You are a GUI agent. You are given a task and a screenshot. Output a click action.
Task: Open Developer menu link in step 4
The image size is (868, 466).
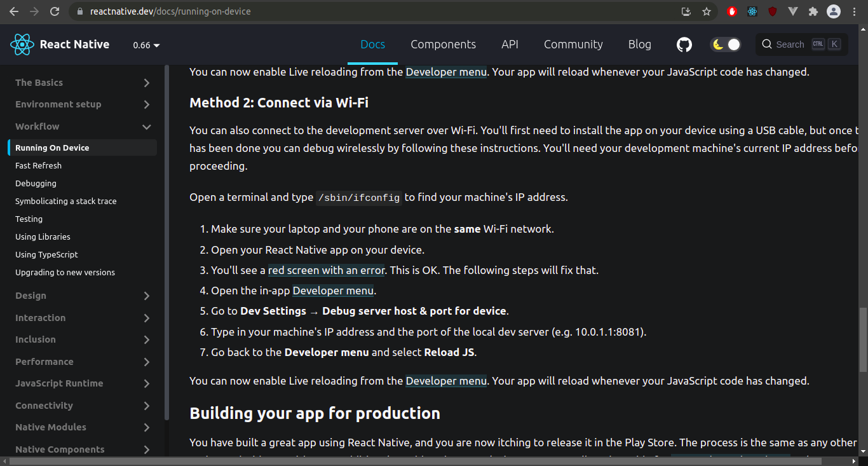(333, 291)
